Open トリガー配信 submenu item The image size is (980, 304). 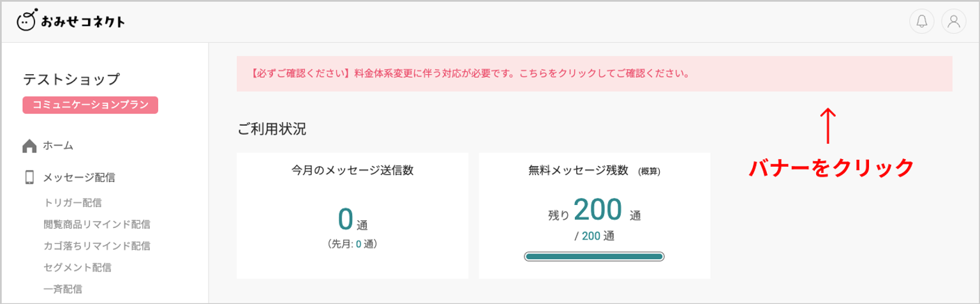click(73, 203)
